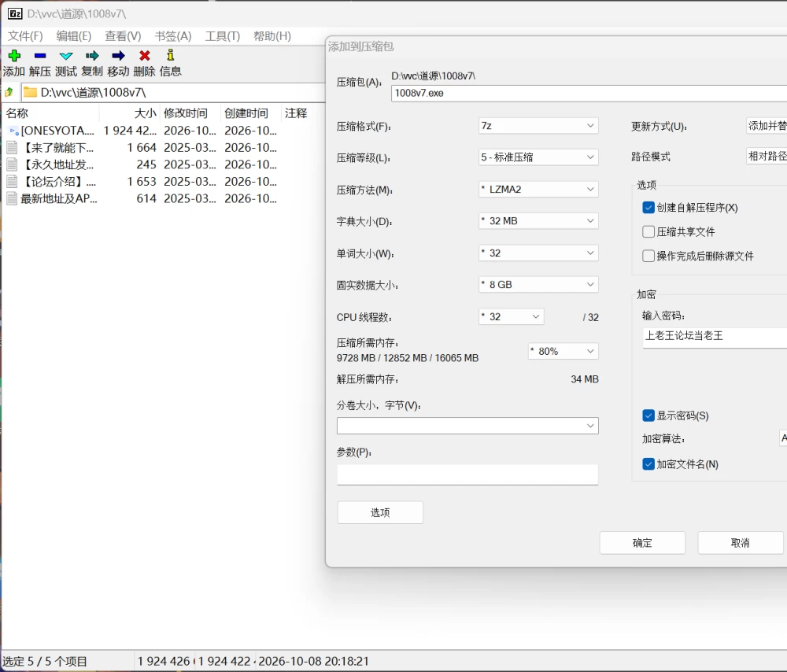Sort file list by 大小 column header
This screenshot has height=672, width=787.
(129, 113)
